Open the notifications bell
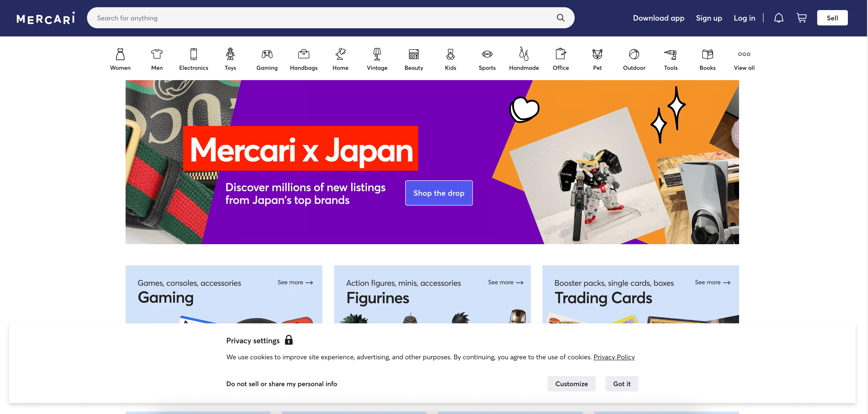Image resolution: width=868 pixels, height=414 pixels. [x=778, y=18]
